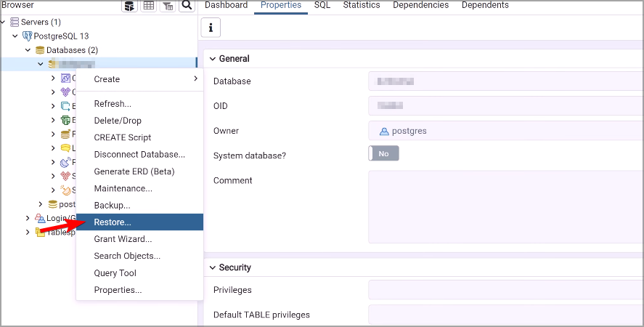
Task: Click the Schemas node icon
Action: click(65, 176)
